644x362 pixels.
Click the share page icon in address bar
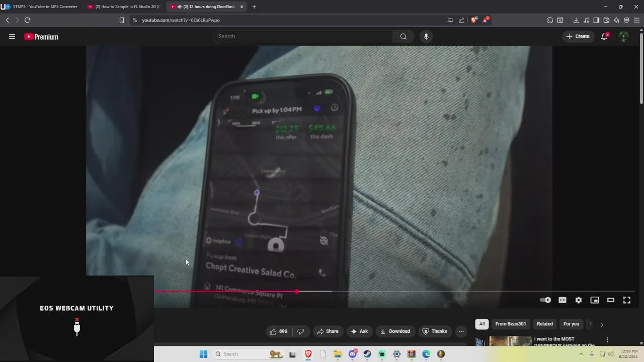click(461, 20)
